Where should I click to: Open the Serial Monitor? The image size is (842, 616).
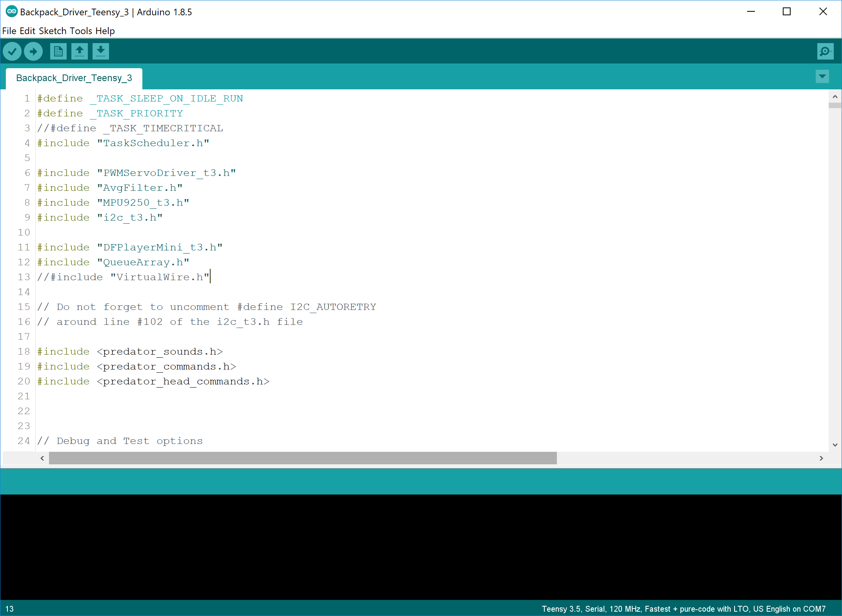click(x=825, y=51)
